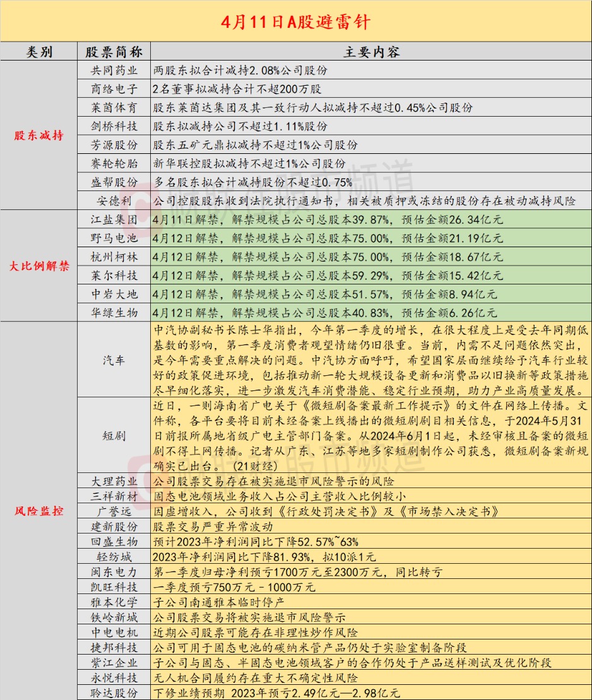Click the "闽东电力" stock cell
Screen dimensions: 592x700
tap(114, 572)
